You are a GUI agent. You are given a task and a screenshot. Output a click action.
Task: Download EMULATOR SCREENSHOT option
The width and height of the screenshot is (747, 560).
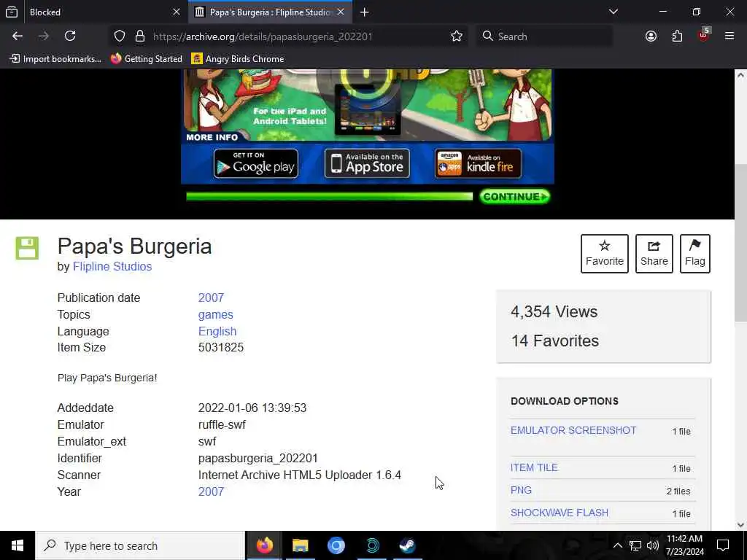click(x=573, y=430)
